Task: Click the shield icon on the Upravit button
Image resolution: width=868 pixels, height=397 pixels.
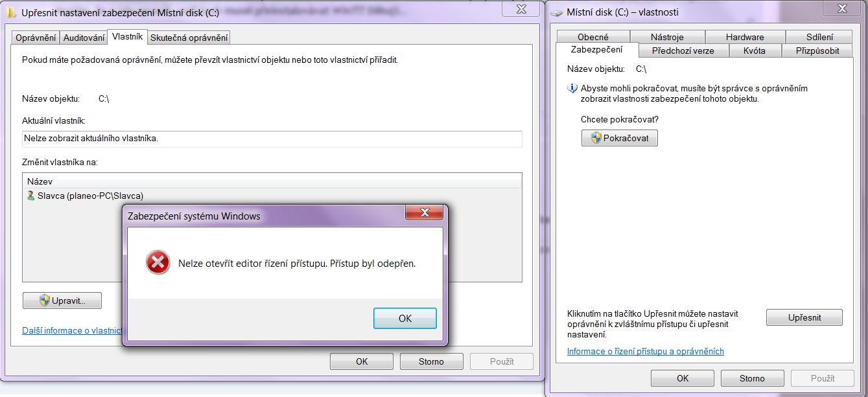Action: click(44, 301)
